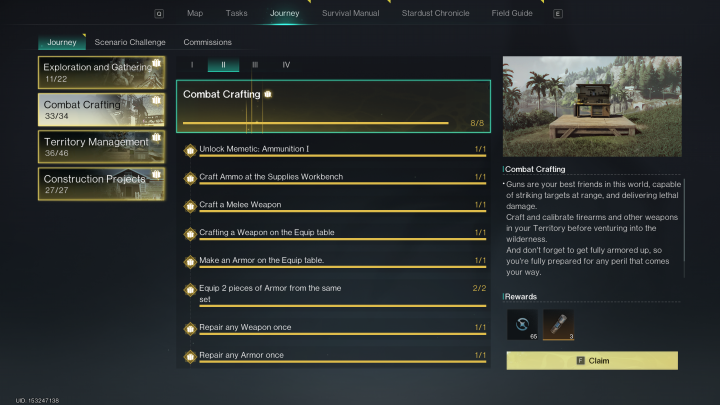Viewport: 720px width, 405px height.
Task: Click the Combat Crafting 8/8 progress bar
Action: tap(315, 123)
